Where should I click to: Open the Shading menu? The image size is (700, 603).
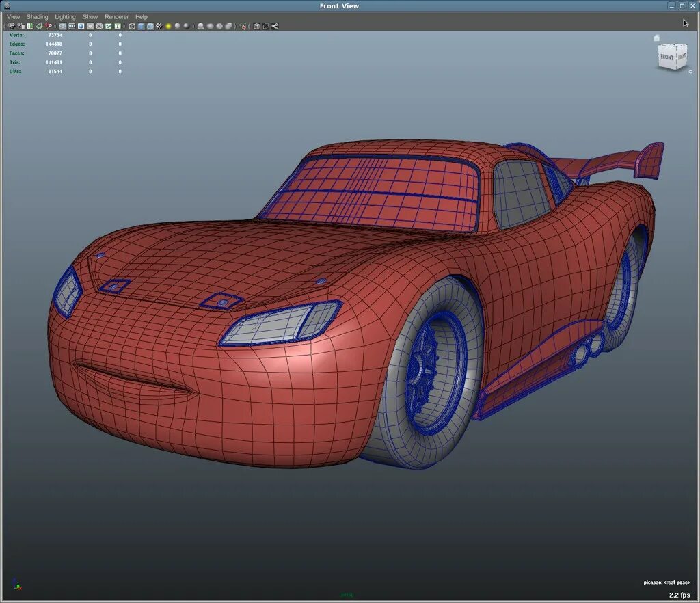point(37,17)
